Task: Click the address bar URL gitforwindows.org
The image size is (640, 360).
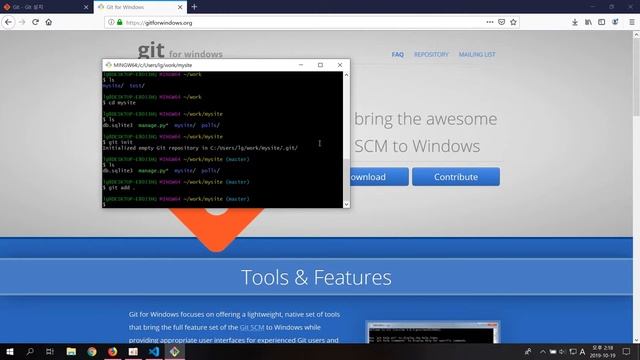Action: [159, 22]
